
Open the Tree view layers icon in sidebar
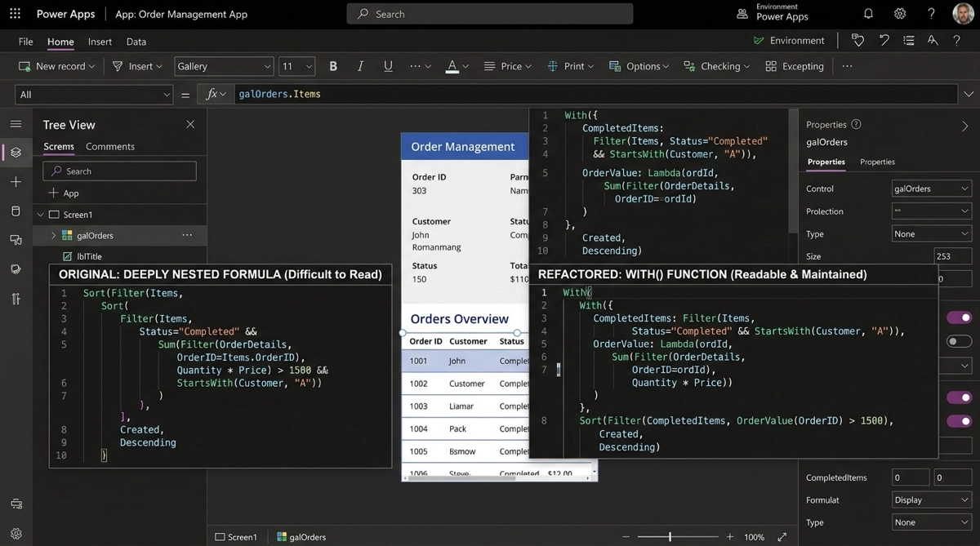tap(16, 153)
